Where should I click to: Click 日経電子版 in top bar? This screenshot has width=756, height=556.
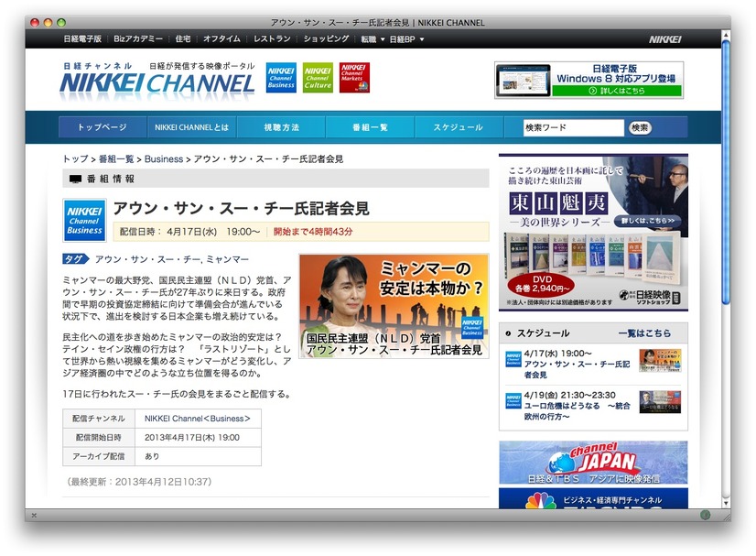pos(82,39)
